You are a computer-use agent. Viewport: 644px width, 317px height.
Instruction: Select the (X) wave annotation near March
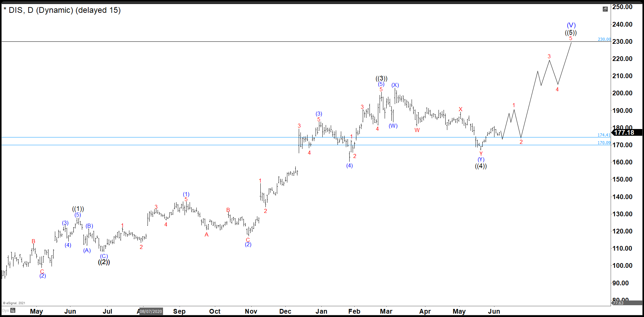(x=395, y=85)
